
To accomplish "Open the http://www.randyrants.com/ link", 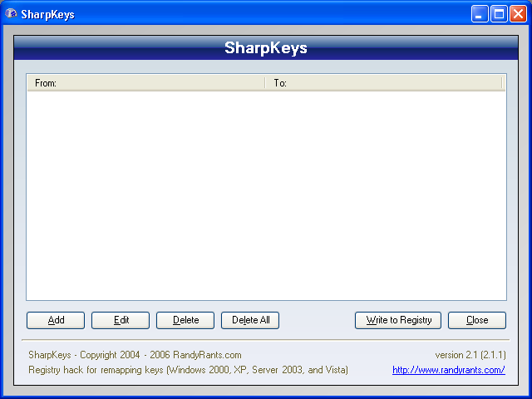I will pyautogui.click(x=448, y=370).
